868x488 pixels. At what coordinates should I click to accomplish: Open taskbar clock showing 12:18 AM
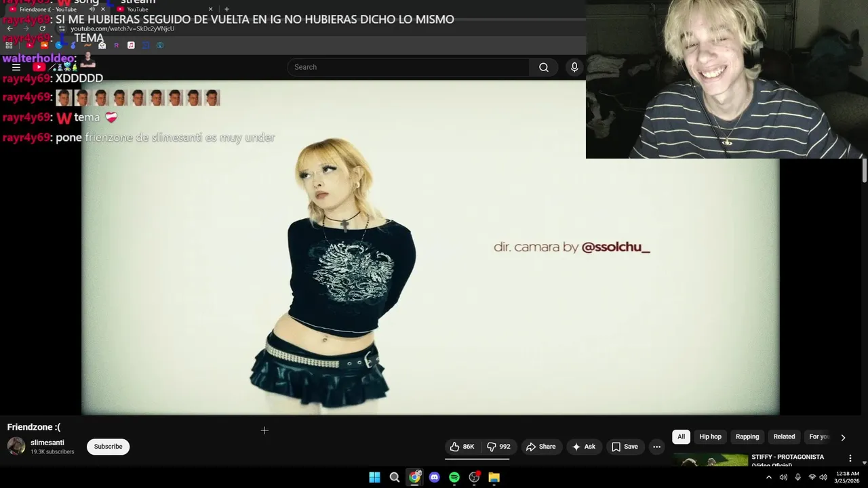pyautogui.click(x=847, y=477)
